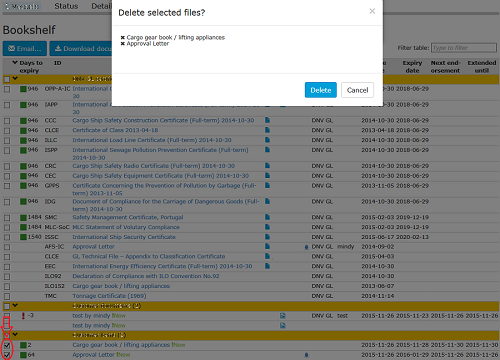Check the OPP-A-IC row checkbox
Image resolution: width=500 pixels, height=360 pixels.
coord(7,89)
